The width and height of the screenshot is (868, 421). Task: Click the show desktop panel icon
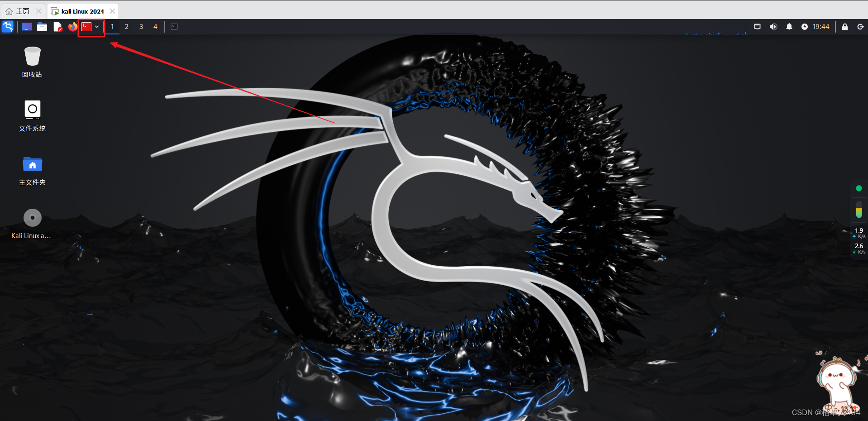point(27,27)
